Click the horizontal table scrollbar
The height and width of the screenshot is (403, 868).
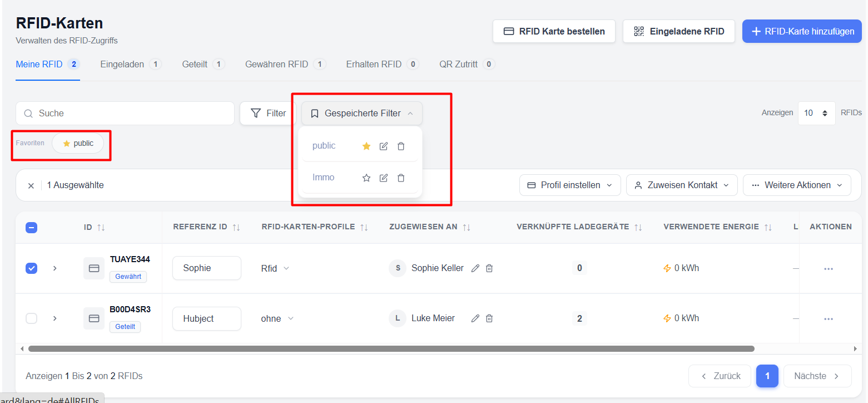tap(391, 349)
